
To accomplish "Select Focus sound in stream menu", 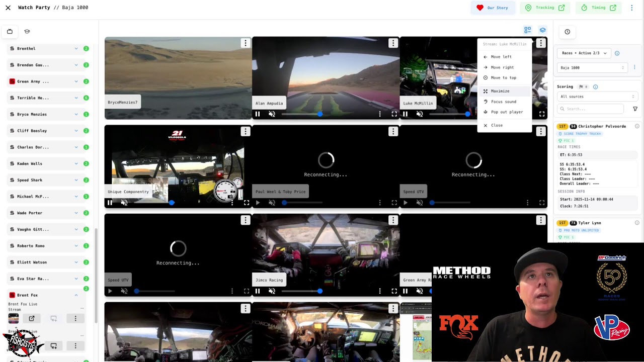I will 504,102.
